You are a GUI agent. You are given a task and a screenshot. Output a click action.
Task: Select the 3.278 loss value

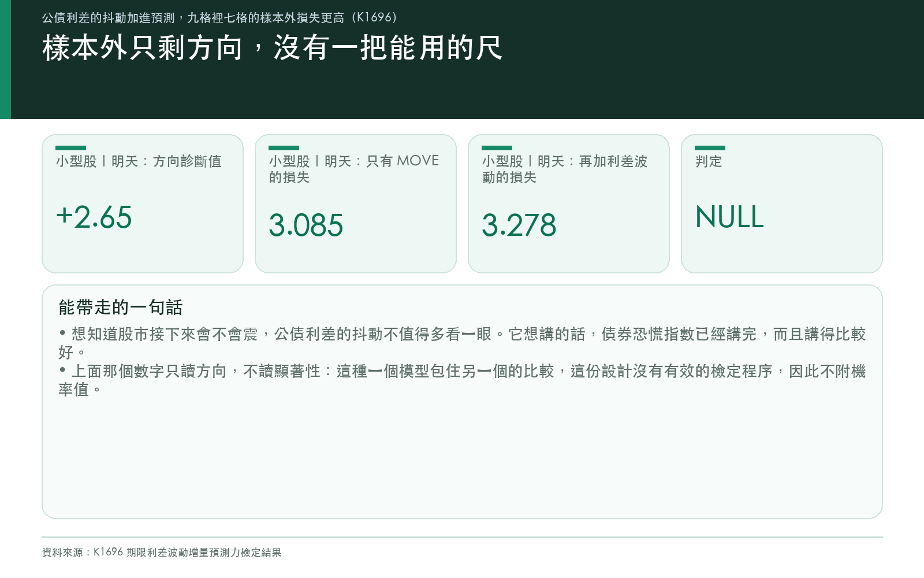click(x=519, y=225)
